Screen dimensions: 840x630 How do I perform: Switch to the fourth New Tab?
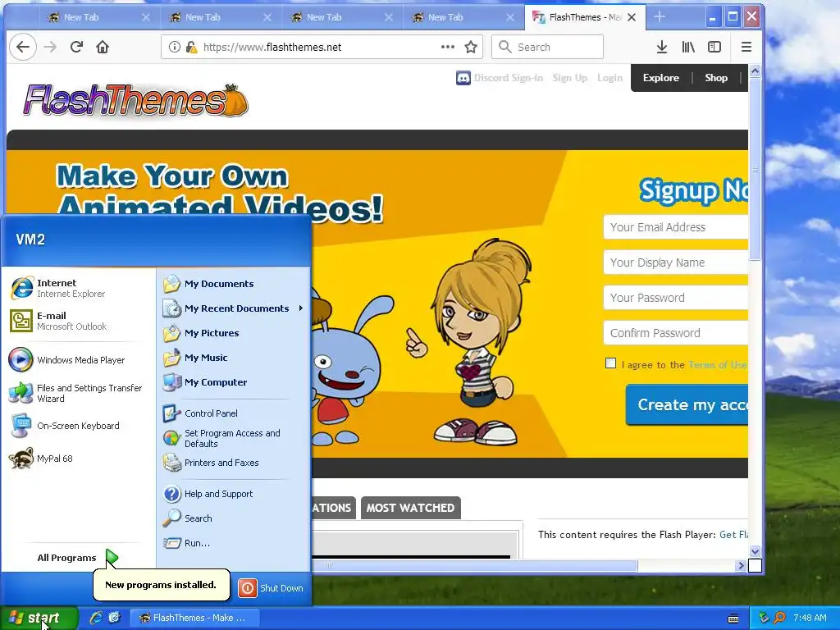[x=463, y=17]
